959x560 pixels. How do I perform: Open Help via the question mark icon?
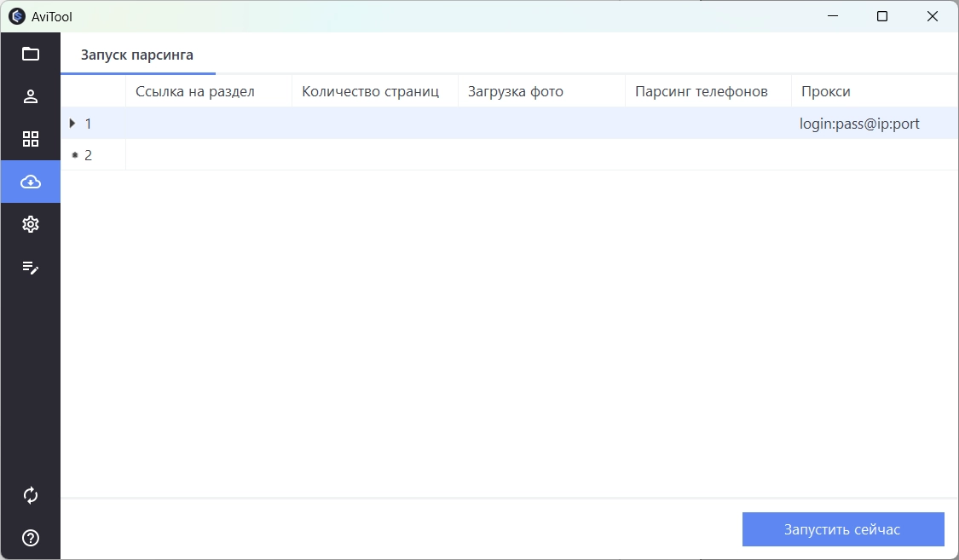click(x=31, y=537)
